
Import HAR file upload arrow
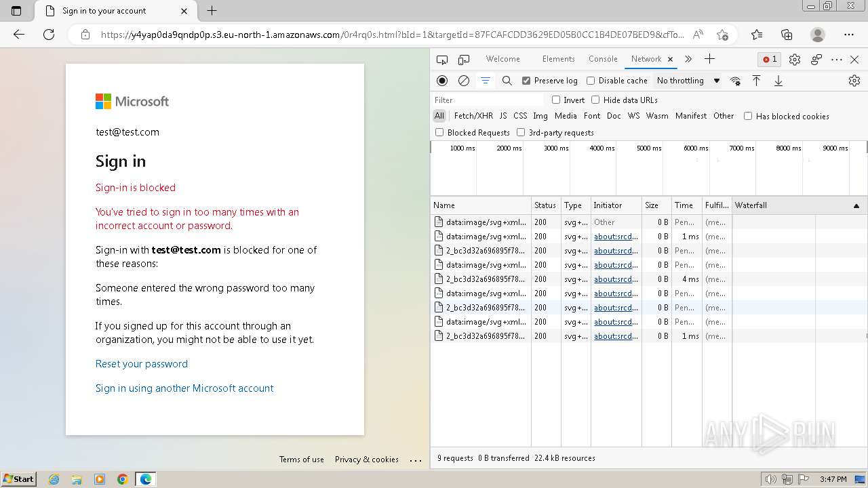coord(757,81)
